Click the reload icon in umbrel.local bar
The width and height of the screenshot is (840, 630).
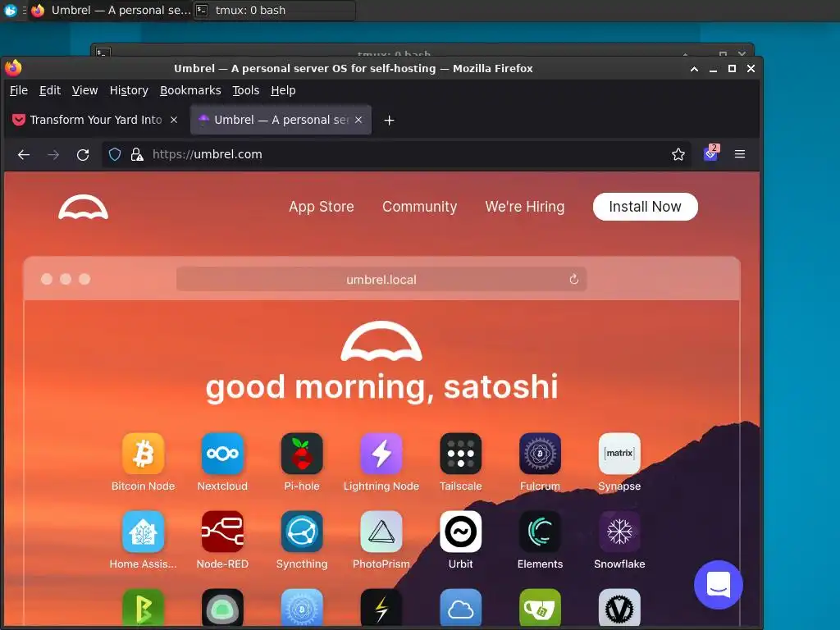coord(573,279)
